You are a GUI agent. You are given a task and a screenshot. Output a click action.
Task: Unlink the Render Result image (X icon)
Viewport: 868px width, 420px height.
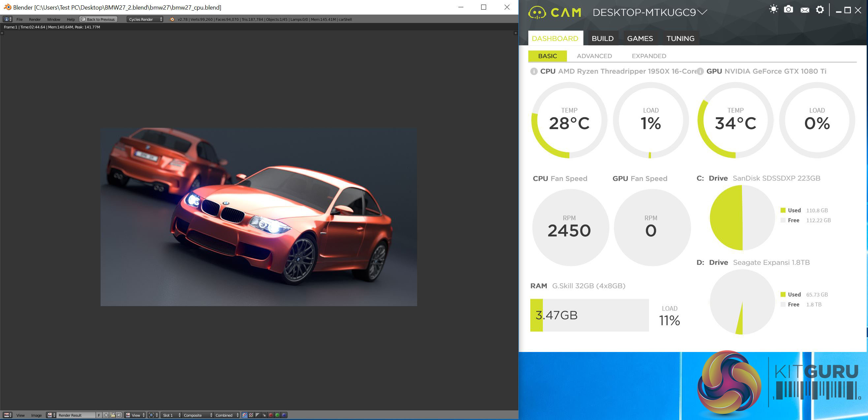119,415
